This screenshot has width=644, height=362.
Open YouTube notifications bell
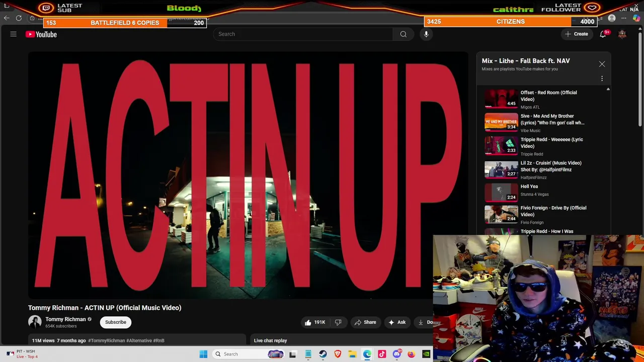pos(603,34)
